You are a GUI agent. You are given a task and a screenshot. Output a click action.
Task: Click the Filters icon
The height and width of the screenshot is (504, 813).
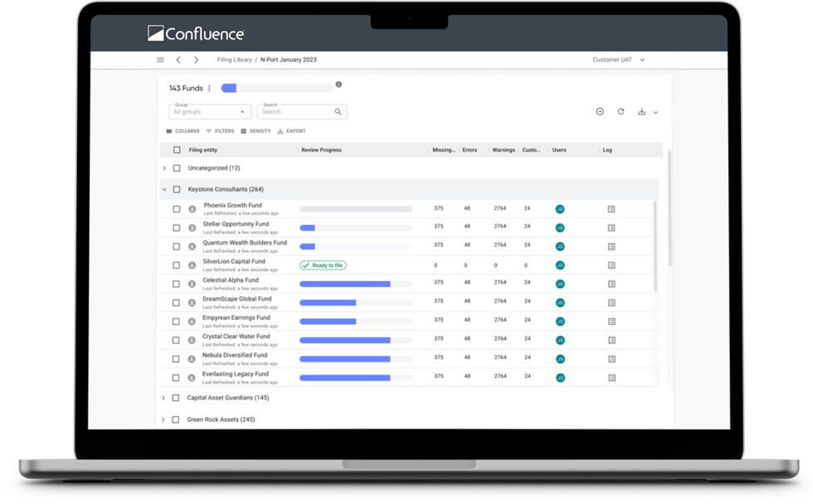(x=209, y=131)
